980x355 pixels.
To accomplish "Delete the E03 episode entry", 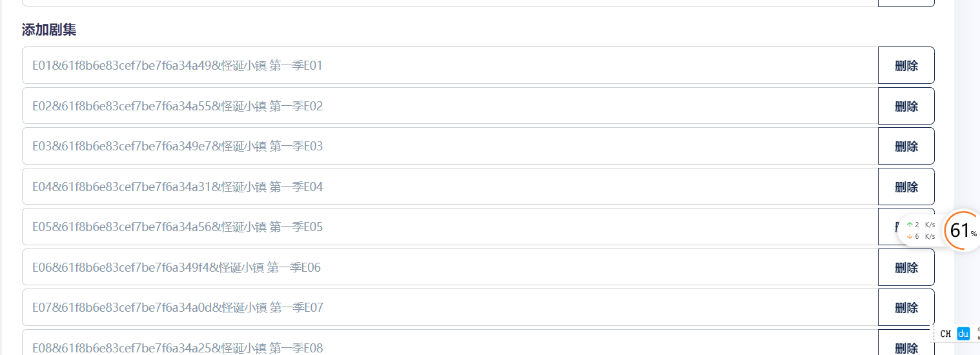I will [x=906, y=146].
